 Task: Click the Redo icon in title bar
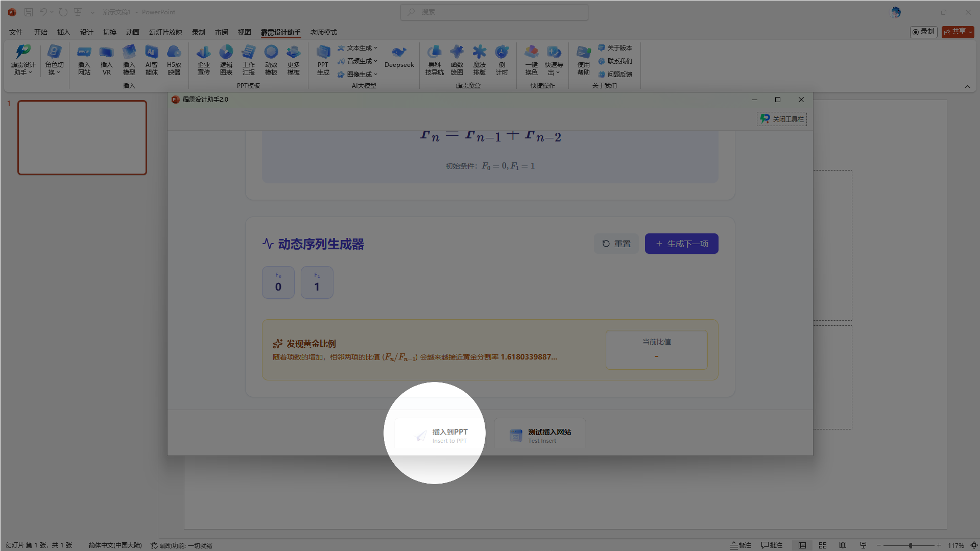click(x=63, y=12)
